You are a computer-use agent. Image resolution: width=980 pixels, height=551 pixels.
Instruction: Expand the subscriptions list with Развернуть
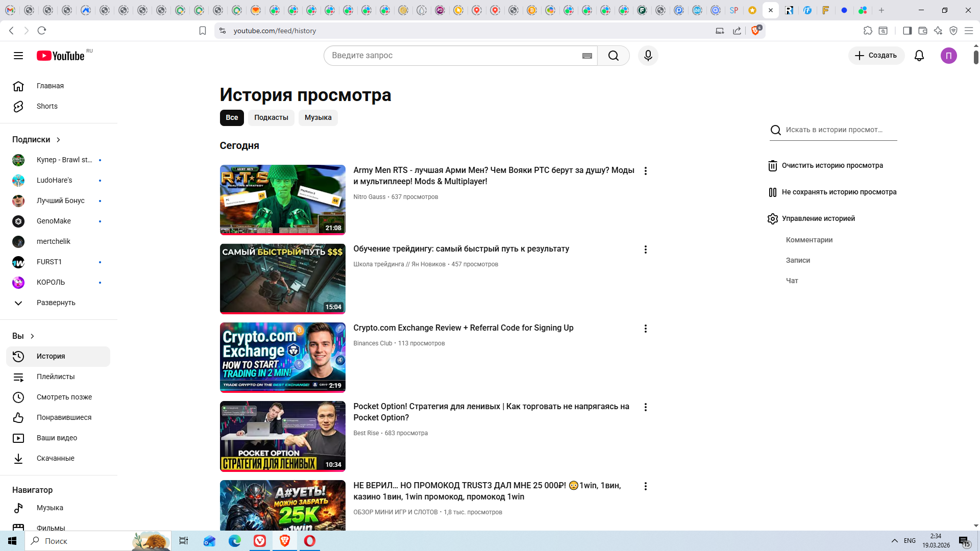(56, 303)
